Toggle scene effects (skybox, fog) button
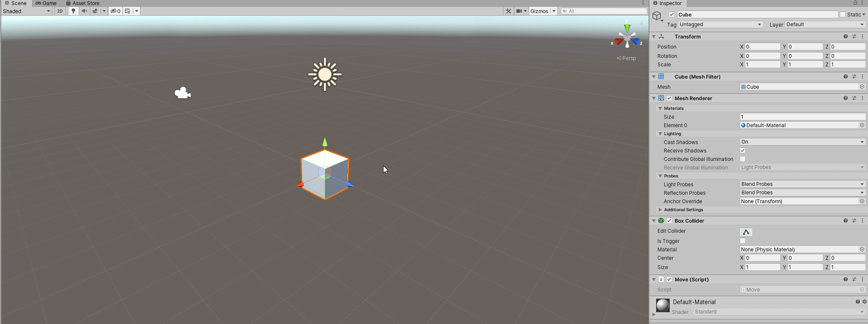 [95, 11]
